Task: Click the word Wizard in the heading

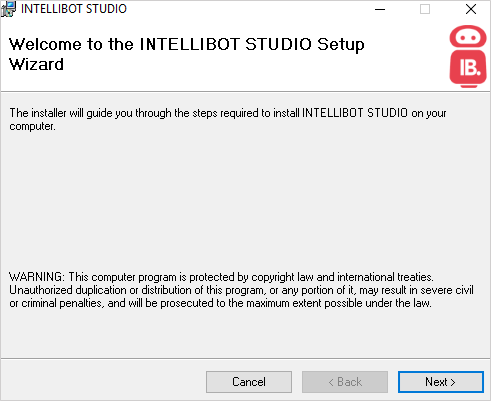Action: [36, 64]
